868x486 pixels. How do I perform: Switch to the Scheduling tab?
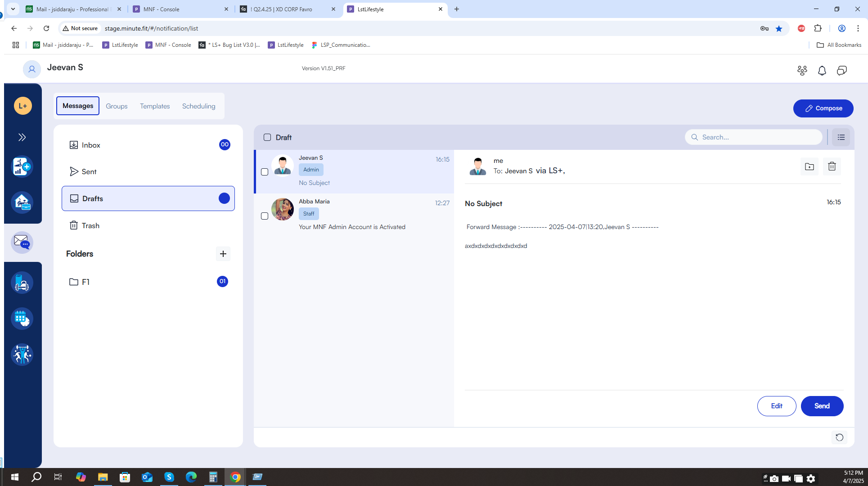pos(199,106)
